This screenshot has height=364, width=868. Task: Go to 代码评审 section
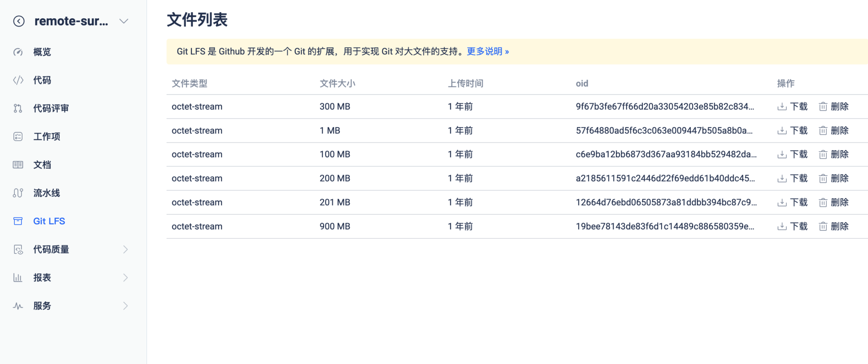[51, 109]
